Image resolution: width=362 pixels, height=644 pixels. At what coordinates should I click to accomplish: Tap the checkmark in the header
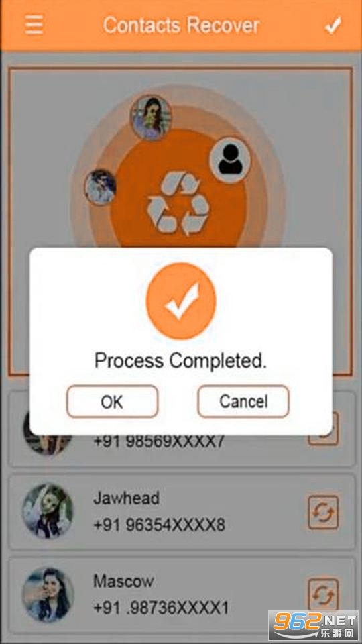pos(333,26)
